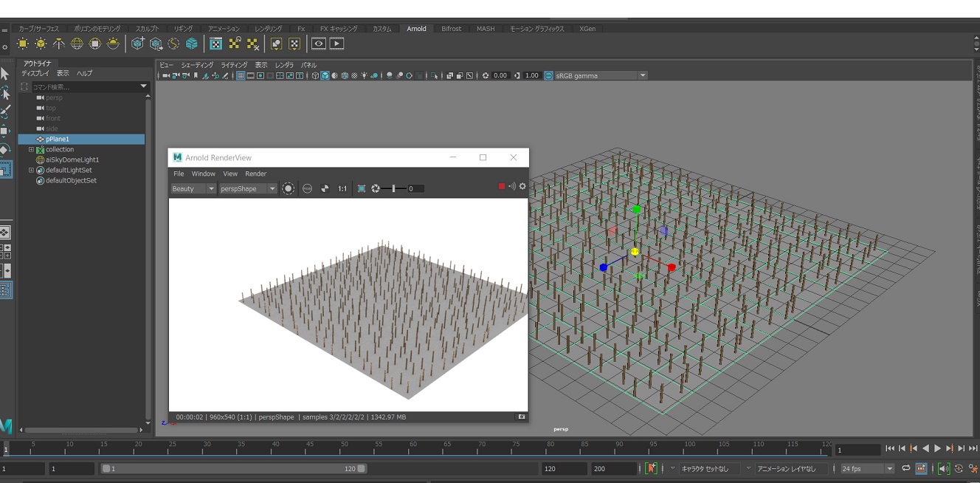Open the Render menu in RenderView
This screenshot has width=980, height=483.
click(x=255, y=174)
